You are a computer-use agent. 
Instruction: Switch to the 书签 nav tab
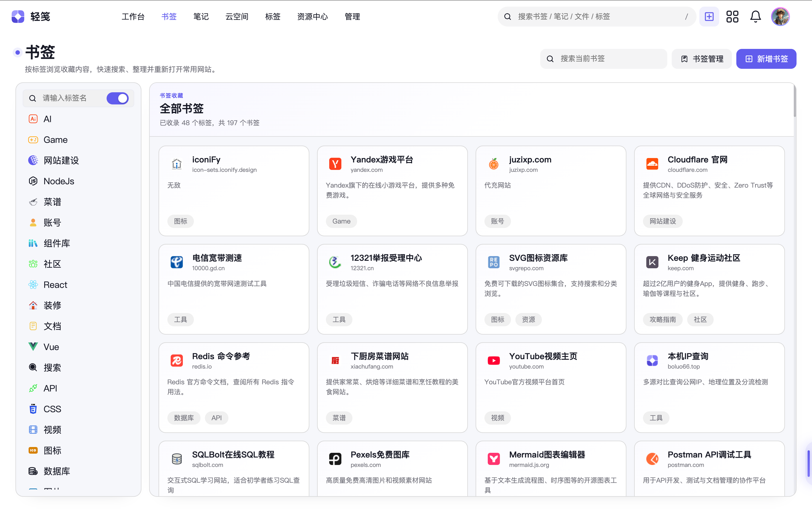point(169,17)
